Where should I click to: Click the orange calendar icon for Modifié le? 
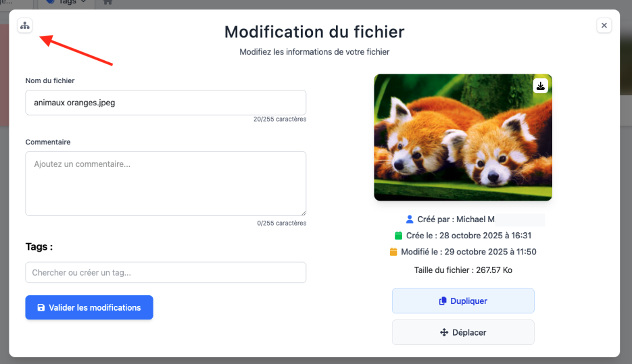tap(393, 252)
